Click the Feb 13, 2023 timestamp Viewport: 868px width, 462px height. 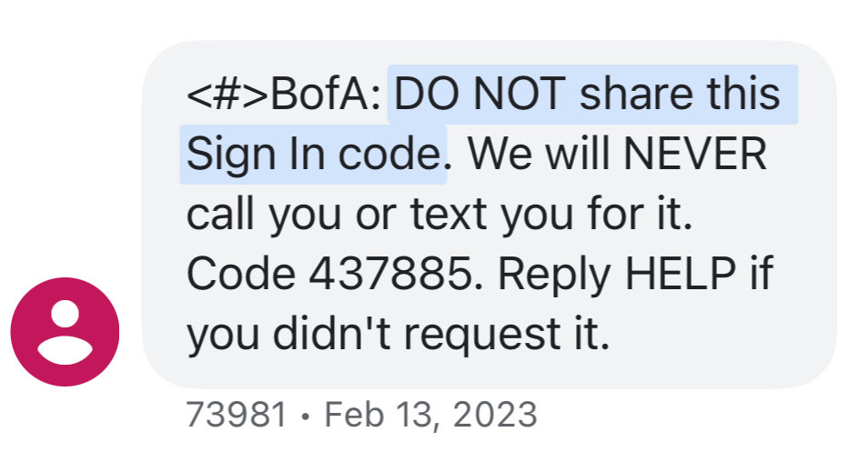pos(430,415)
